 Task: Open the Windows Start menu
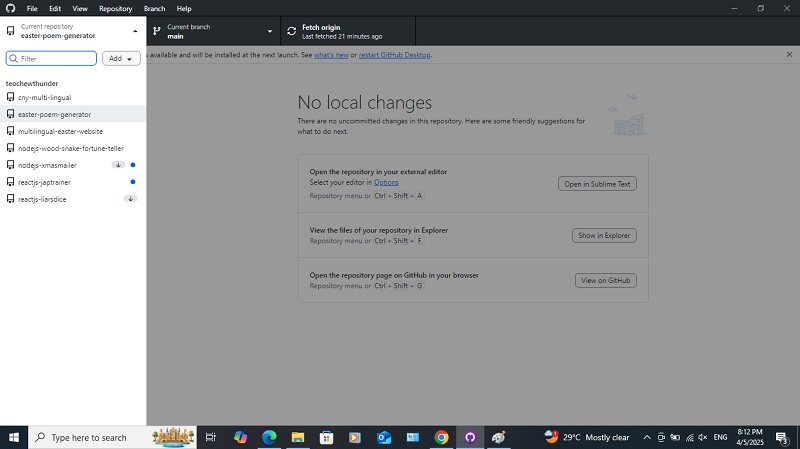point(14,437)
